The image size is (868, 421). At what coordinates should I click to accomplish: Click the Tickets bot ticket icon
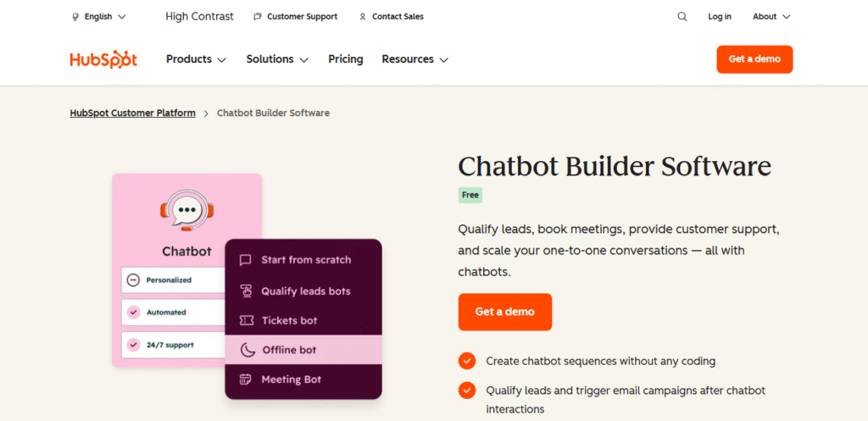coord(246,320)
